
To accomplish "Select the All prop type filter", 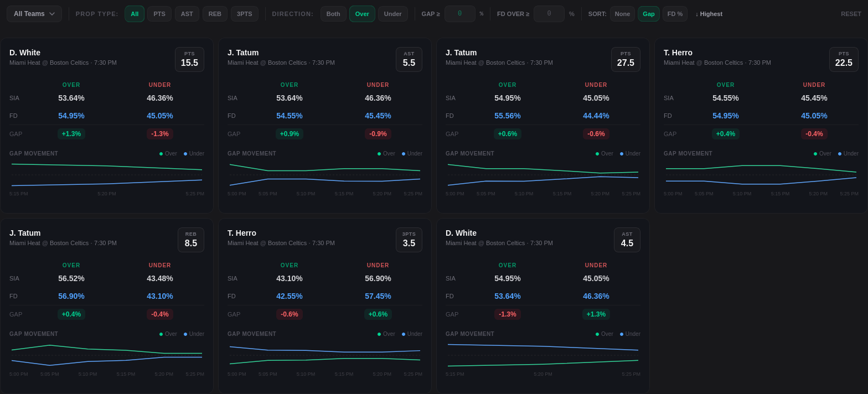I will (x=135, y=14).
